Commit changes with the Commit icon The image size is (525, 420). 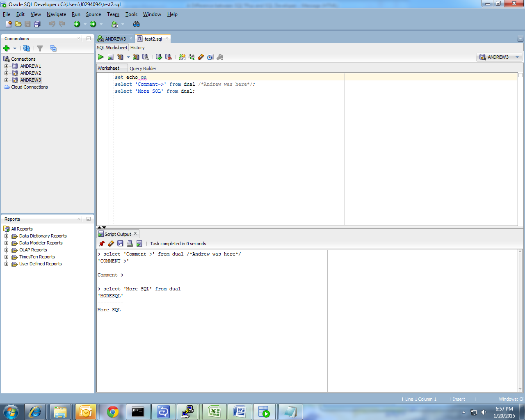tap(159, 57)
